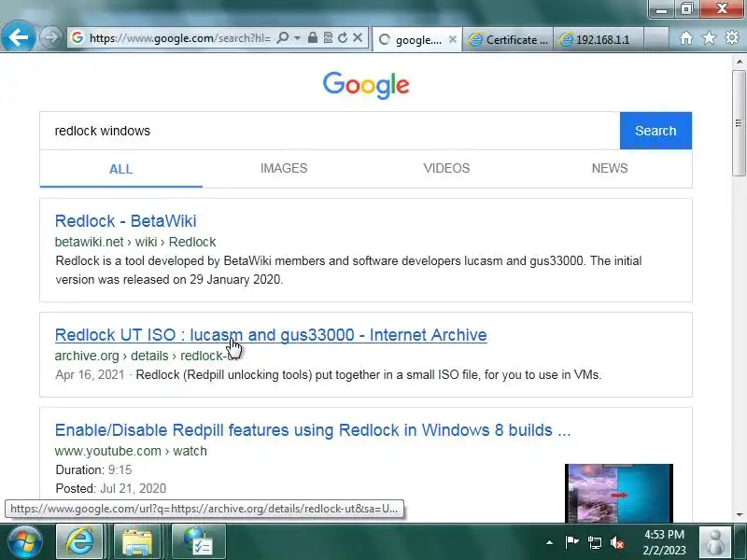Switch to the VIDEOS results tab
The height and width of the screenshot is (560, 747).
coord(446,168)
